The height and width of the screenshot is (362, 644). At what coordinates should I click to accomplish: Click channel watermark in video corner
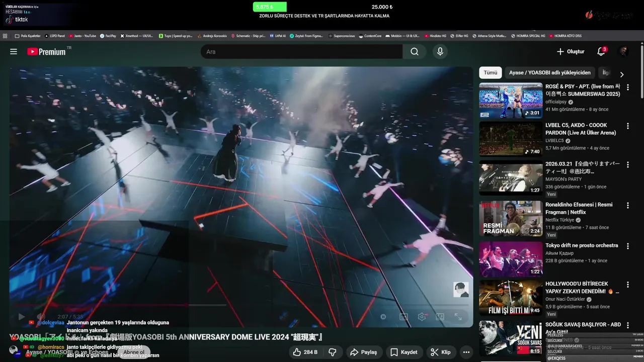(461, 290)
